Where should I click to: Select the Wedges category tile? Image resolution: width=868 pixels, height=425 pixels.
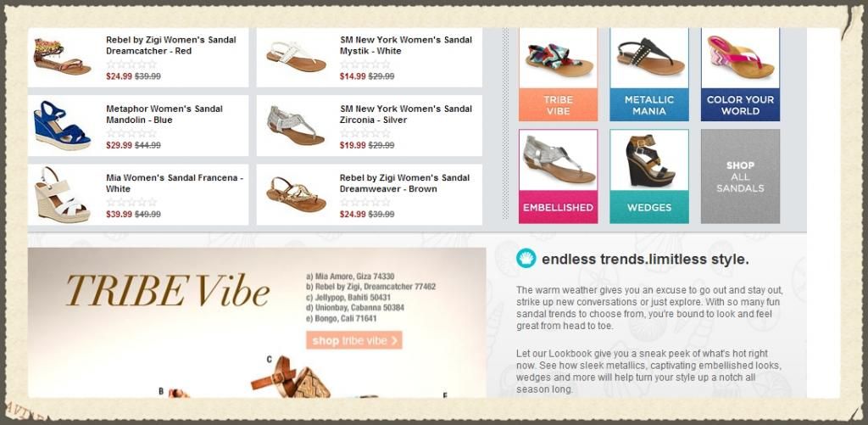coord(649,176)
